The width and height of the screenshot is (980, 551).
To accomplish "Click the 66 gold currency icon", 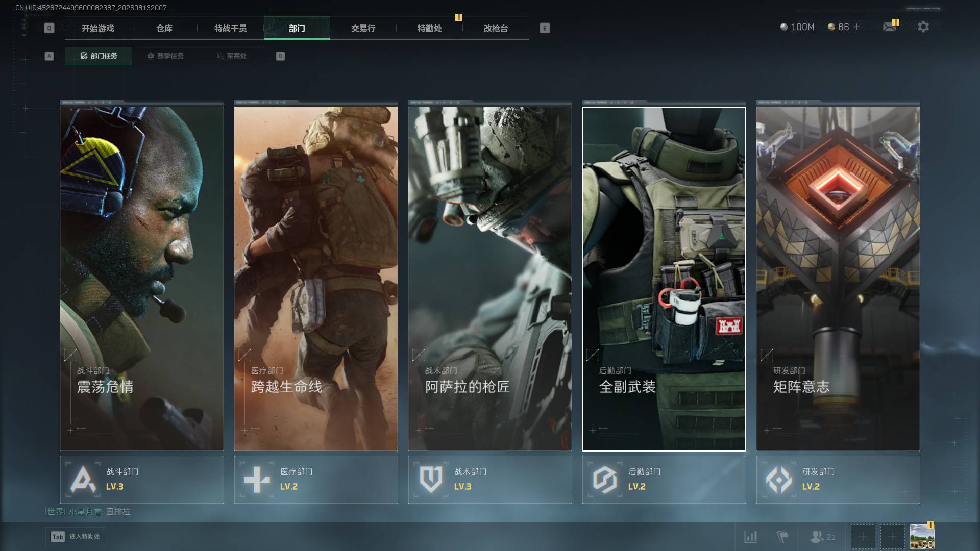I will click(831, 27).
